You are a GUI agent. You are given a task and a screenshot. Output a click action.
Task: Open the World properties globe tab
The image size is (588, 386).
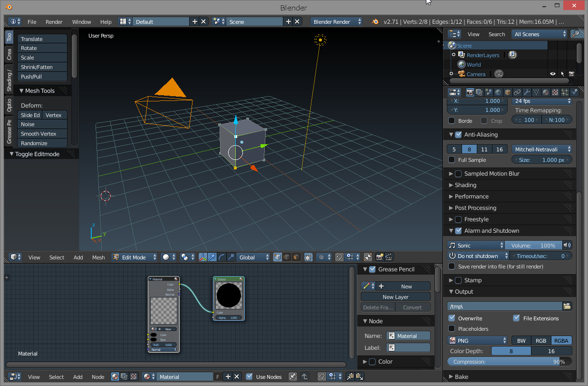(498, 92)
